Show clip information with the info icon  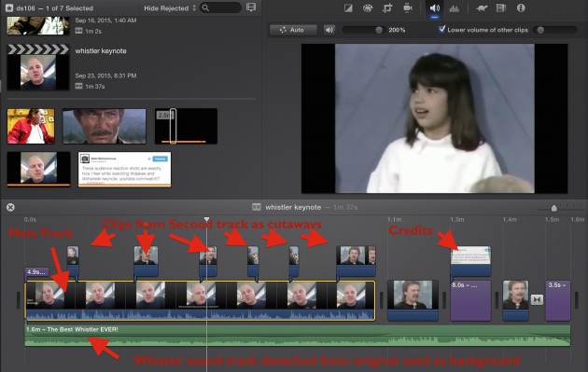click(x=521, y=7)
